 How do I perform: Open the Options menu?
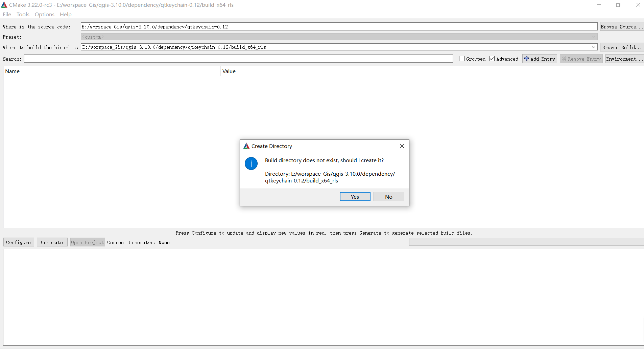(x=45, y=14)
